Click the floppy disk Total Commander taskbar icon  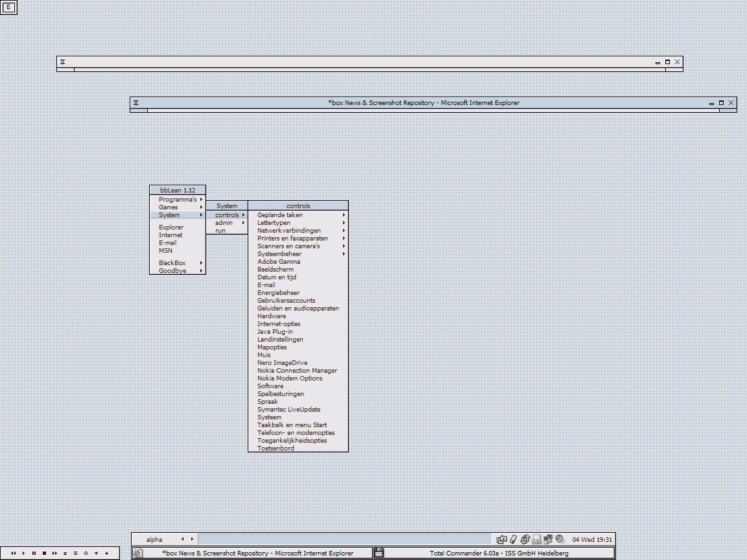(379, 553)
